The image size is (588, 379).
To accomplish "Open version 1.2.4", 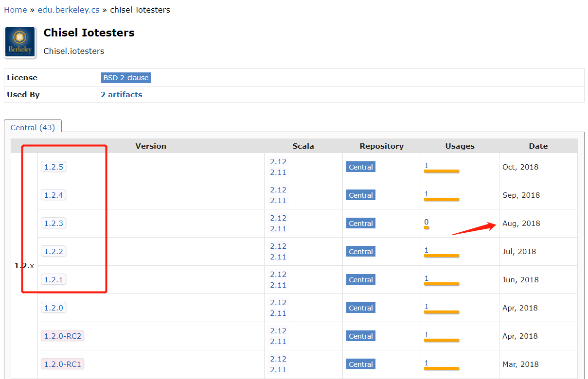I will click(x=53, y=195).
